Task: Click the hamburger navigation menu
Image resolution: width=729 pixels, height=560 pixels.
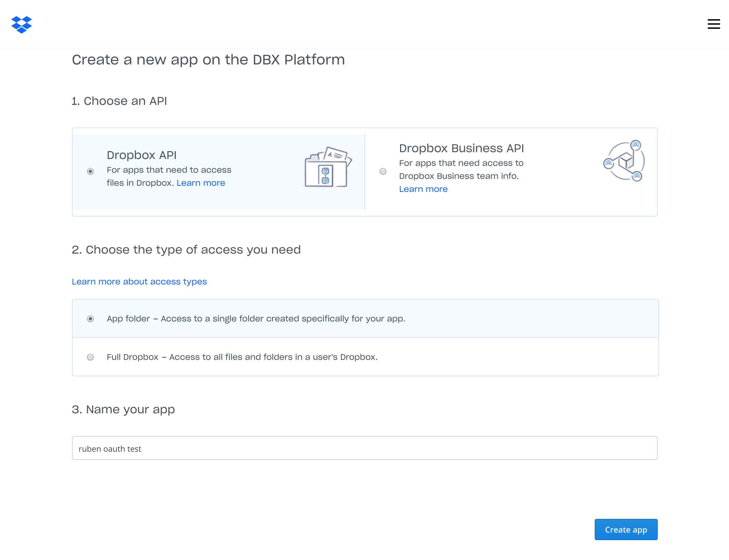Action: pos(713,24)
